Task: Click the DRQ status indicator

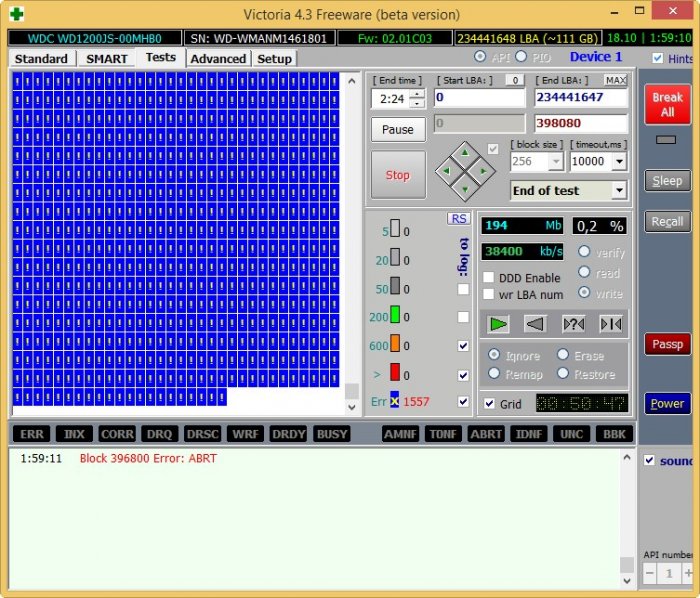Action: coord(159,434)
